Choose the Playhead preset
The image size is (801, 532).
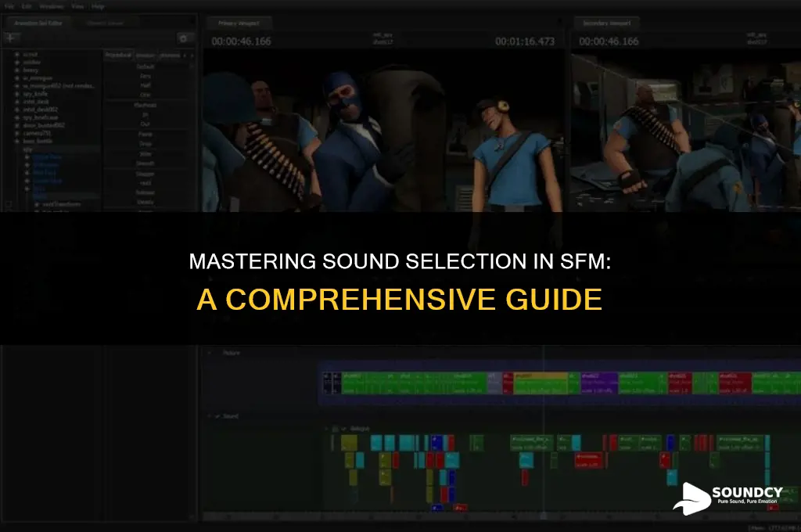145,106
